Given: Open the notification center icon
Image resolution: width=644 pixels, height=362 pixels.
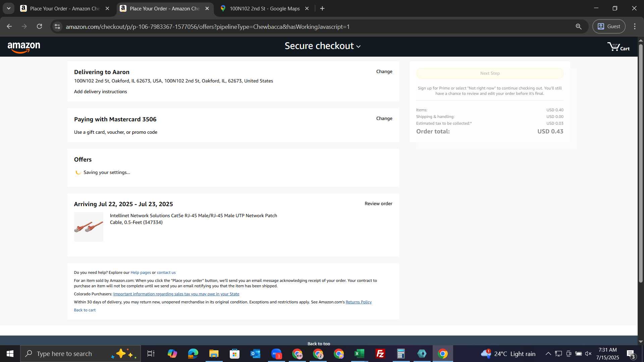Looking at the screenshot, I should click(x=631, y=354).
